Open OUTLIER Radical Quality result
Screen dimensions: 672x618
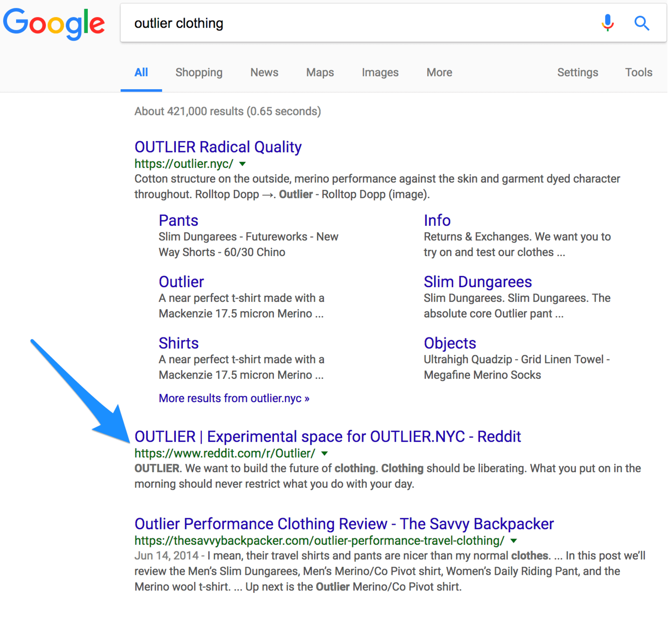[x=218, y=147]
